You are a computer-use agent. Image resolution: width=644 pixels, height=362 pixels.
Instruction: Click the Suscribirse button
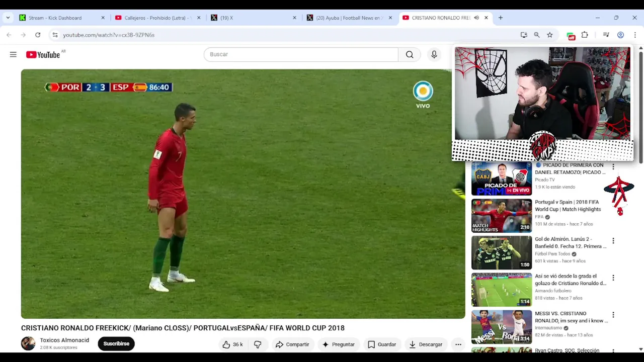tap(116, 343)
